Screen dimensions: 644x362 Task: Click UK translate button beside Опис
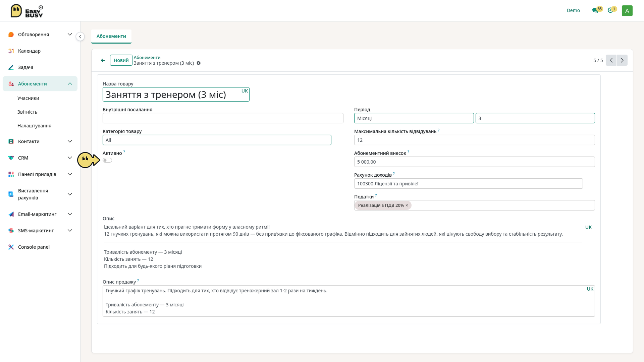(588, 227)
